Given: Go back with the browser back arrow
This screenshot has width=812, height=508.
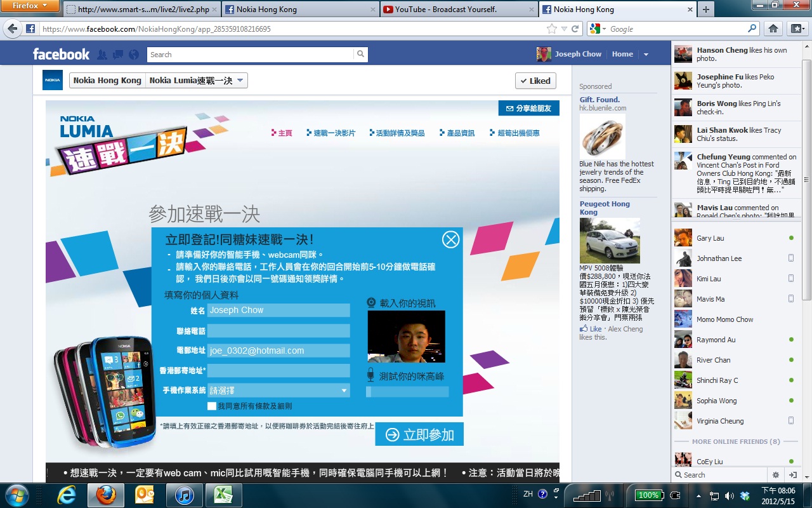Looking at the screenshot, I should (x=11, y=29).
